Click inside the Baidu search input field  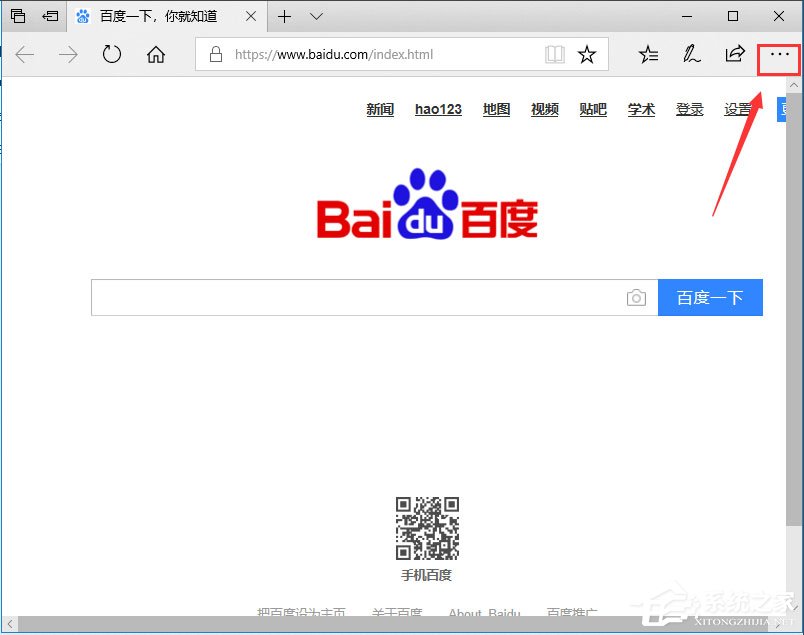[360, 297]
